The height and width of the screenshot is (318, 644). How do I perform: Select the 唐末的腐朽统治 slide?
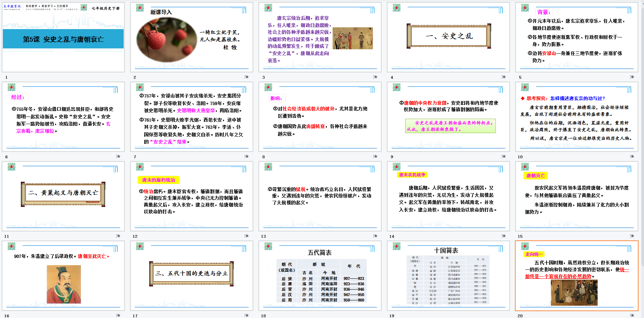tap(192, 196)
